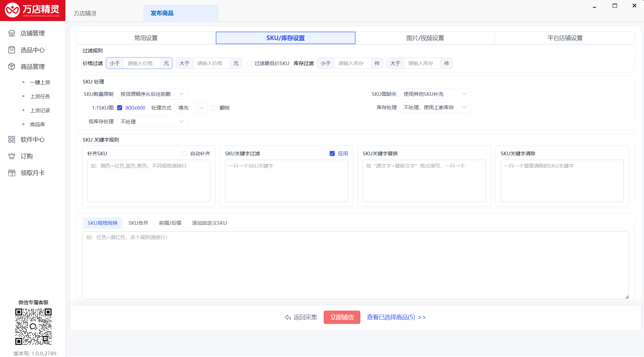
Task: Select the SKU/库存设置 tab
Action: [x=286, y=38]
